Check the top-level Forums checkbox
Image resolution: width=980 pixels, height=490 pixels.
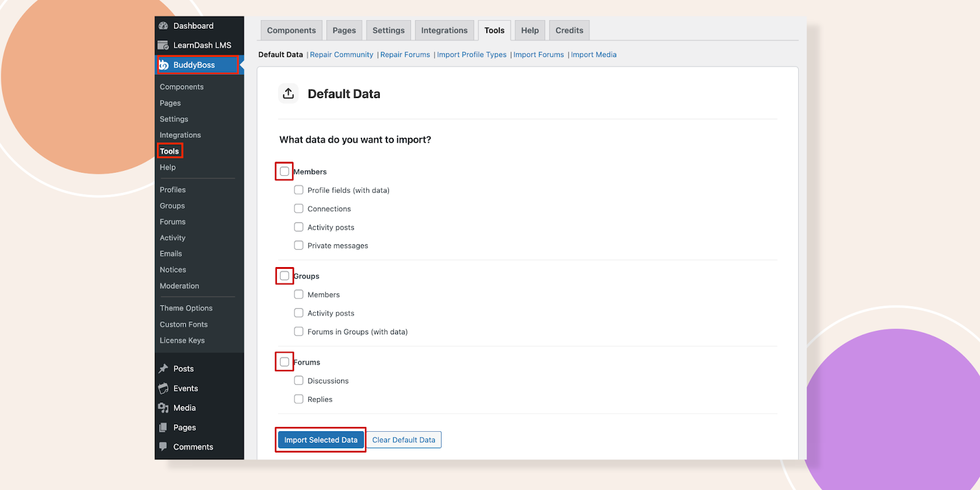pos(285,362)
